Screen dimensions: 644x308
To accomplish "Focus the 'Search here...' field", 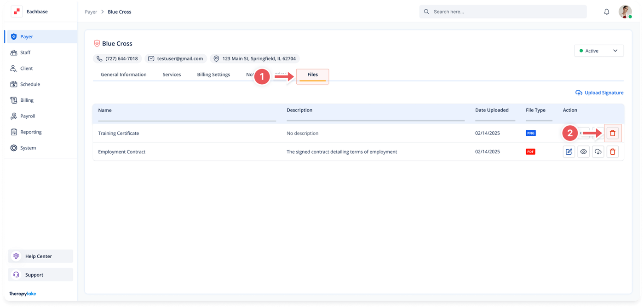I will (503, 12).
